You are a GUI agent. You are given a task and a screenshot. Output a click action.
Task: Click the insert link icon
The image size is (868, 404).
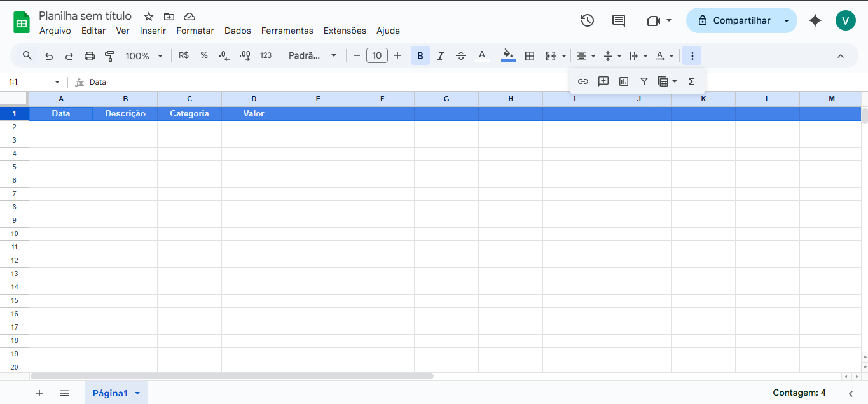tap(583, 81)
